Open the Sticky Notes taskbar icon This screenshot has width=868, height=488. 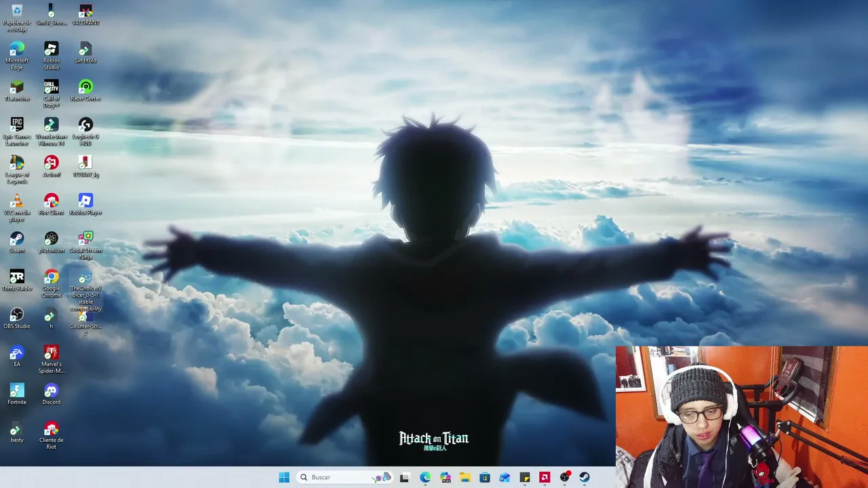[525, 477]
